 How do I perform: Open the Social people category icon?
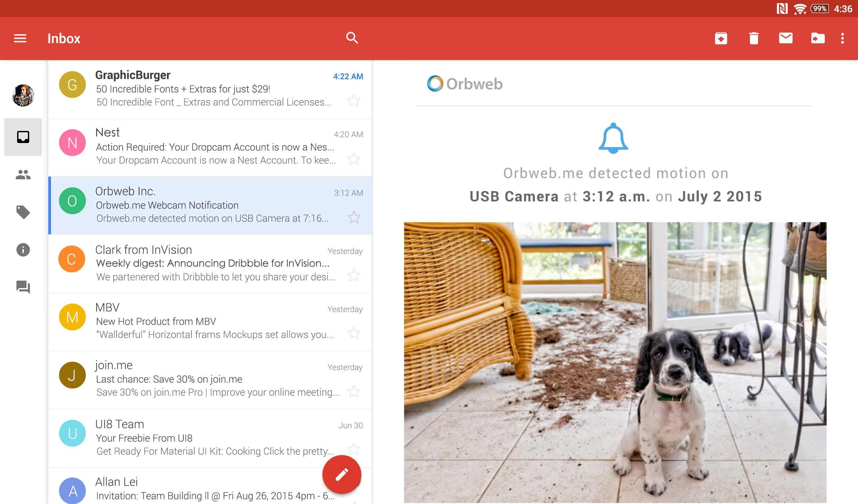23,175
